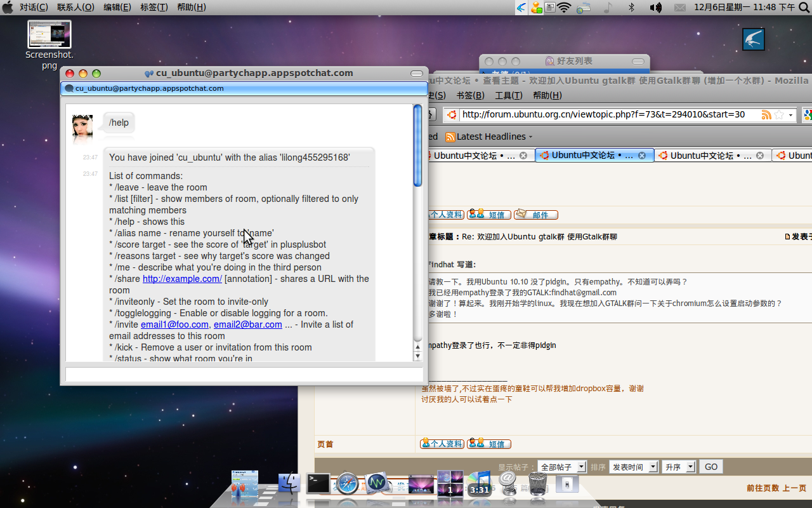Toggle 好友列表 window toolbar pill button
812x508 pixels.
click(x=639, y=62)
